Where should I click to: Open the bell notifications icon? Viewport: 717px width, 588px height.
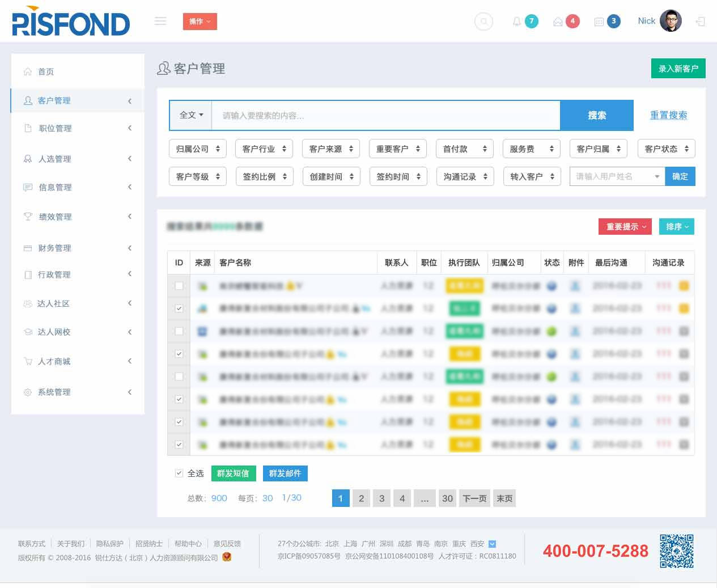(x=516, y=22)
